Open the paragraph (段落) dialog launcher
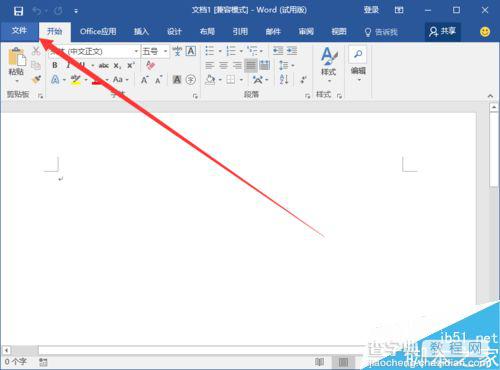Screen dimensions: 500x370 tap(307, 96)
